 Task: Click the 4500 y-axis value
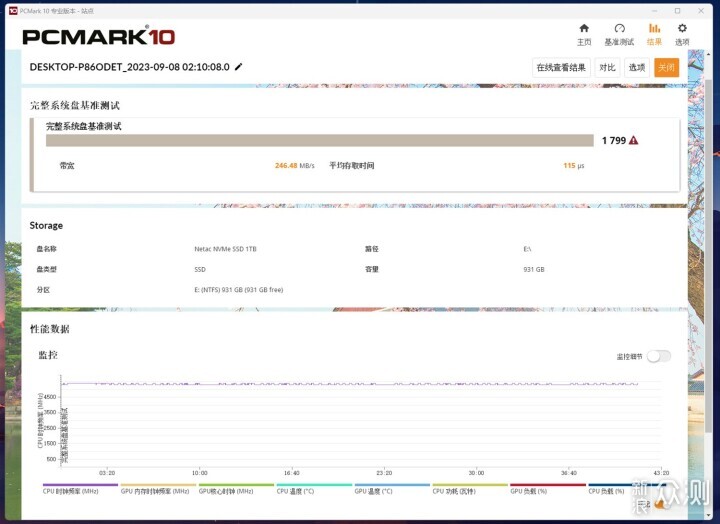click(50, 397)
